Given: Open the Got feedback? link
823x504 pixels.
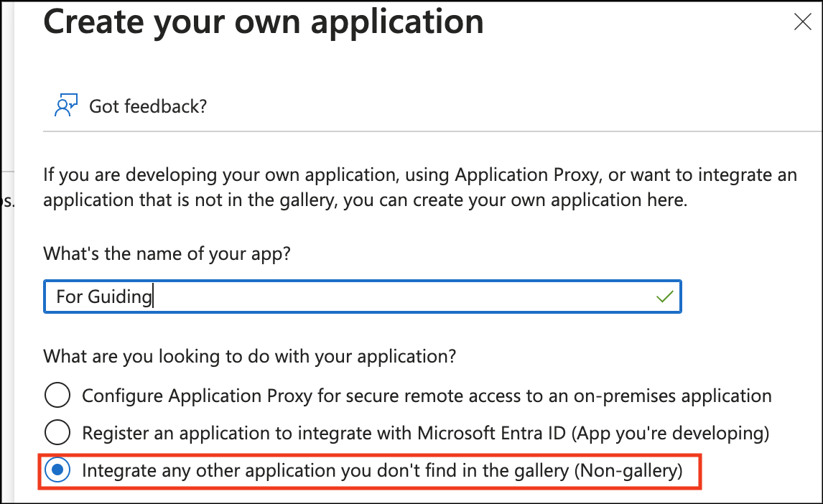Looking at the screenshot, I should click(147, 106).
